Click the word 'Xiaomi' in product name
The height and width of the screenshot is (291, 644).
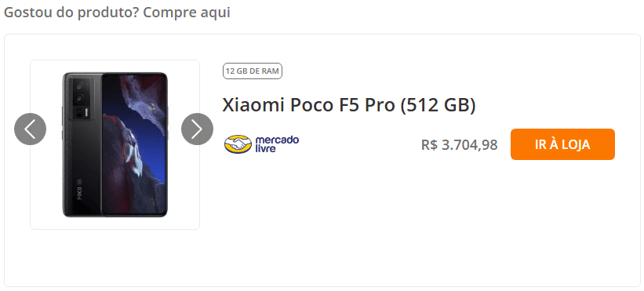[x=254, y=105]
